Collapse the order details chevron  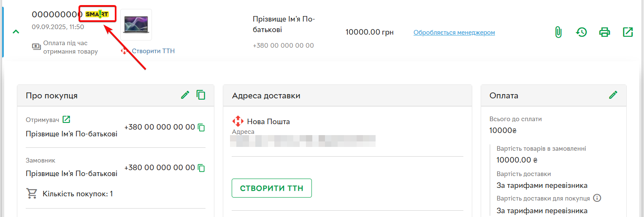point(16,32)
